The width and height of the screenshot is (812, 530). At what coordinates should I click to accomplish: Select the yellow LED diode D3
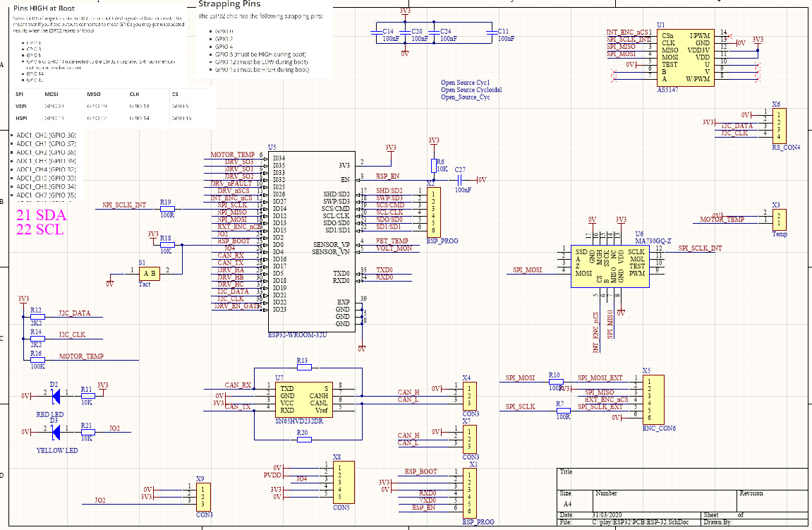coord(55,432)
